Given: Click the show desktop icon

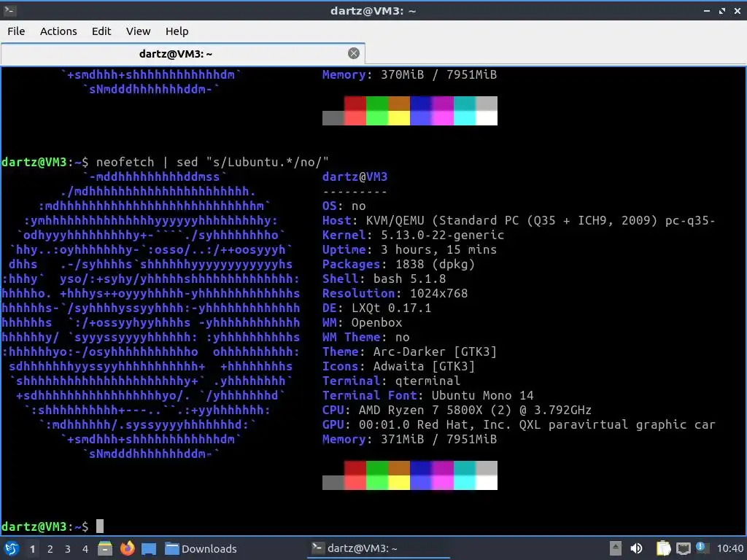Looking at the screenshot, I should [149, 548].
